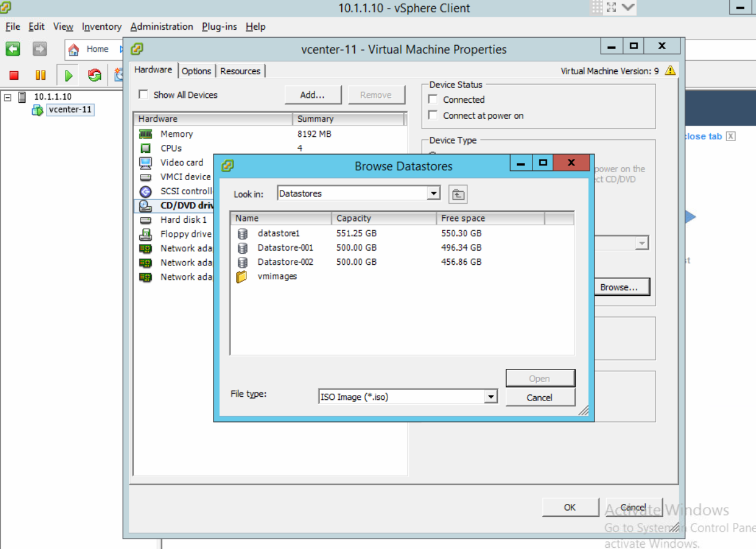The image size is (756, 549).
Task: Click the CD/DVD drive icon
Action: point(146,206)
